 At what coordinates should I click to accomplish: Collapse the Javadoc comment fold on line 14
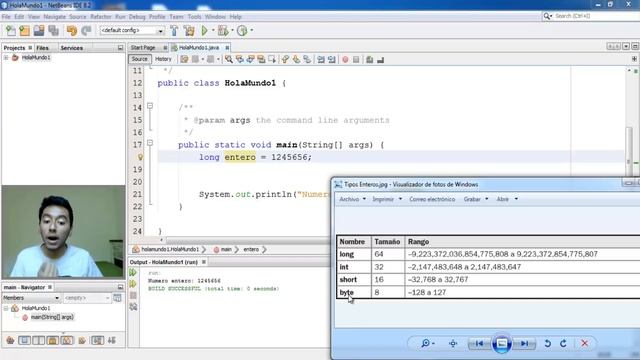point(150,106)
